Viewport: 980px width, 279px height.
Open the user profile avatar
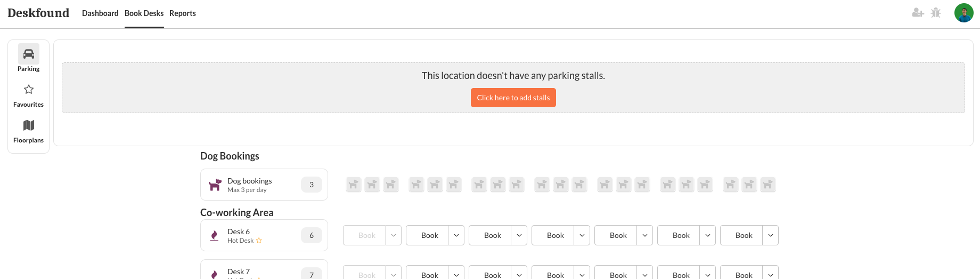point(963,13)
